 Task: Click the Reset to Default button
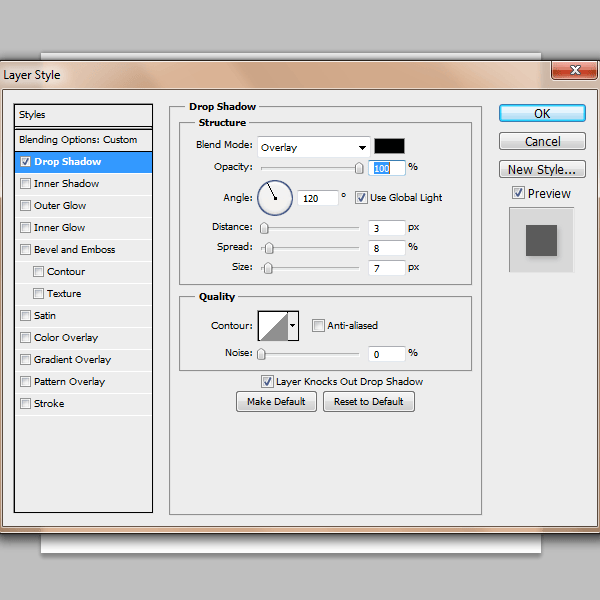click(x=368, y=401)
